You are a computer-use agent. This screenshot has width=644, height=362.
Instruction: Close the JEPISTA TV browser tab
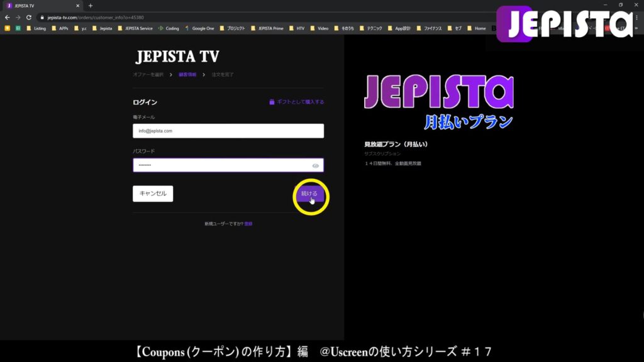77,6
